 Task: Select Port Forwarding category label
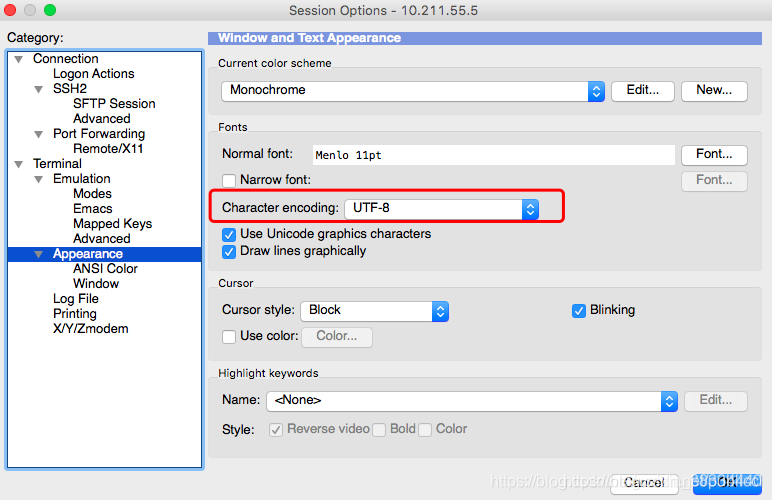99,134
